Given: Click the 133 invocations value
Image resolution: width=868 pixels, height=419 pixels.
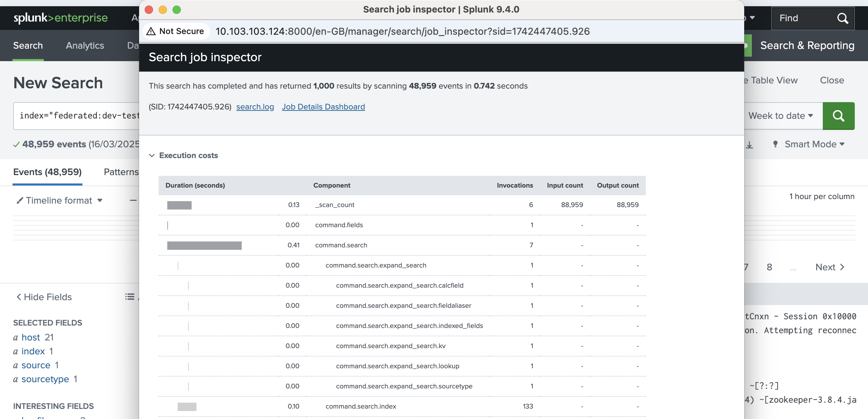Looking at the screenshot, I should coord(528,406).
